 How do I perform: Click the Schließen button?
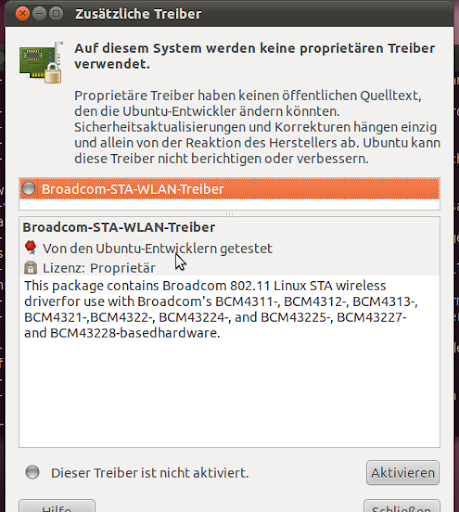(x=402, y=506)
